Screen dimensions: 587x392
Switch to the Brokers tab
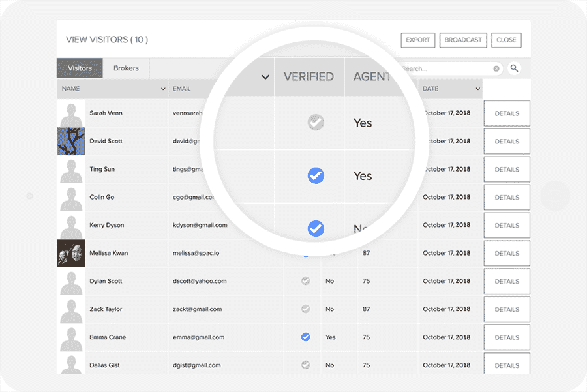tap(126, 68)
